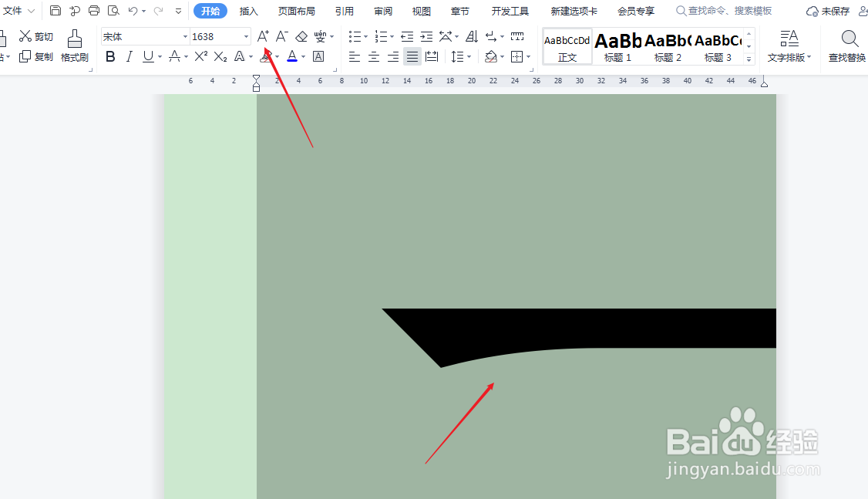Switch to the 页面布局 tab
This screenshot has height=499, width=868.
point(297,11)
